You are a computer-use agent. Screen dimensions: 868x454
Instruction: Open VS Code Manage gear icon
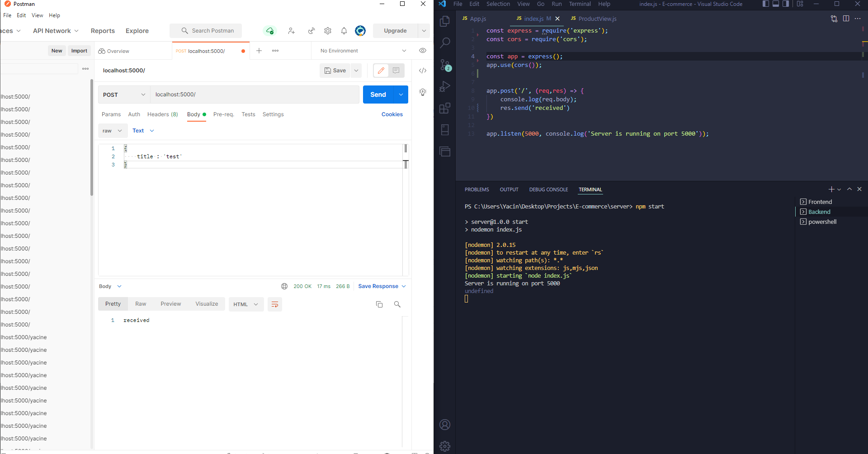click(445, 446)
